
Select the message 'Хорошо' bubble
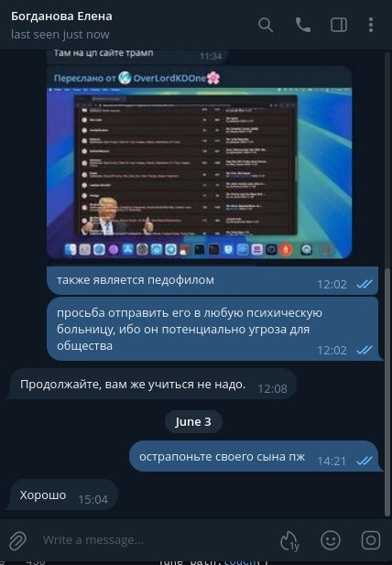(x=64, y=494)
